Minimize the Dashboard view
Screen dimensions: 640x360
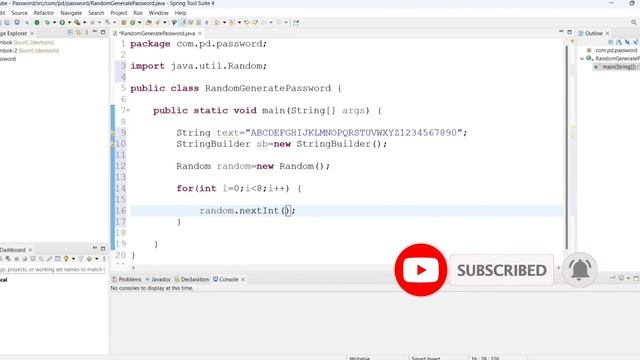(95, 247)
